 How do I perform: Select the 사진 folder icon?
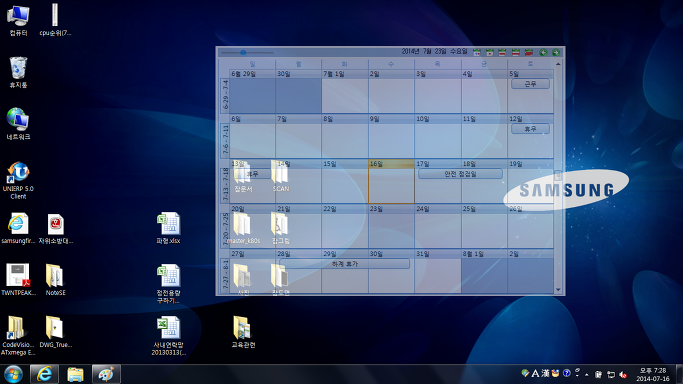(x=243, y=279)
